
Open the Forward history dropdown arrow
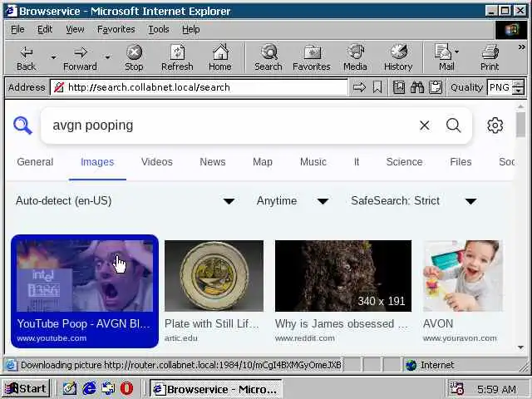[107, 58]
